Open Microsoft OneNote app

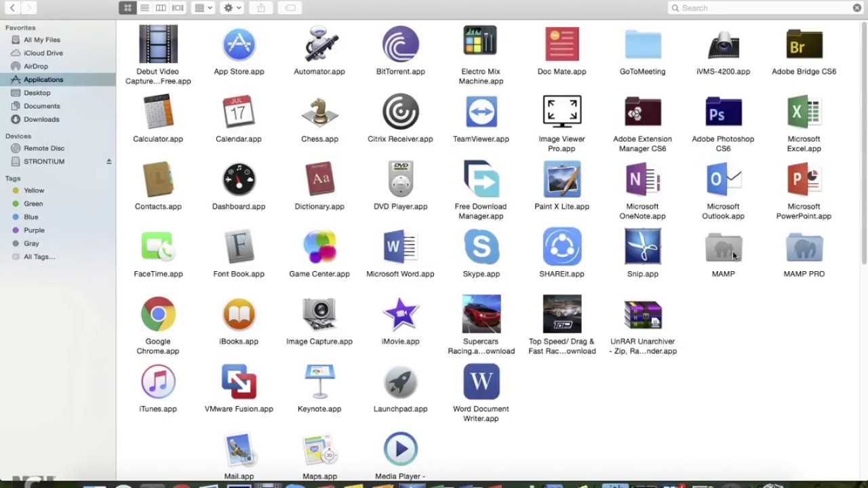(642, 180)
